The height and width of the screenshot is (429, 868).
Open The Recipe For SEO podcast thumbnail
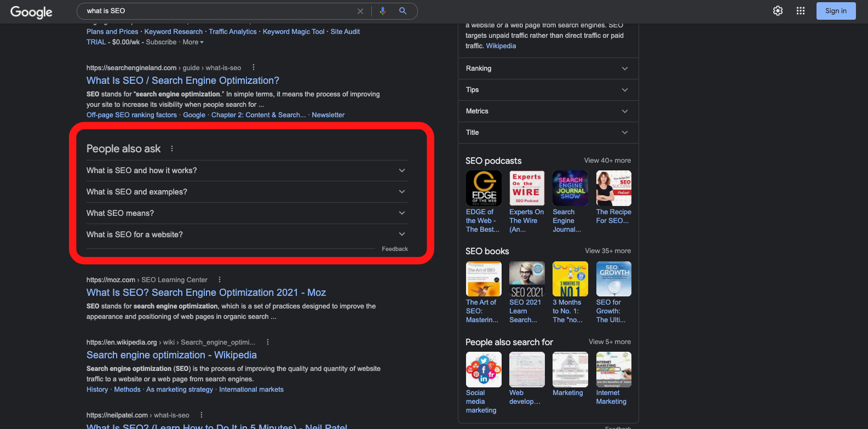(614, 188)
